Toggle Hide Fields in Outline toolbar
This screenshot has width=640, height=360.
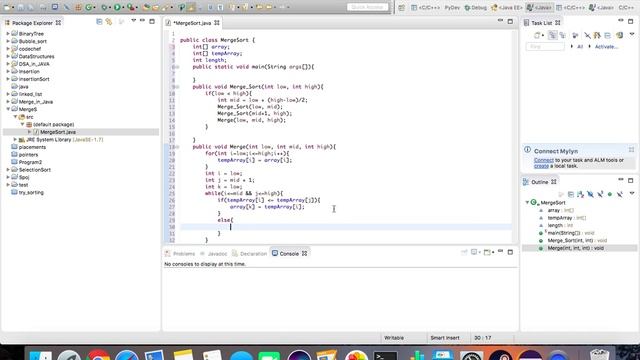(590, 194)
